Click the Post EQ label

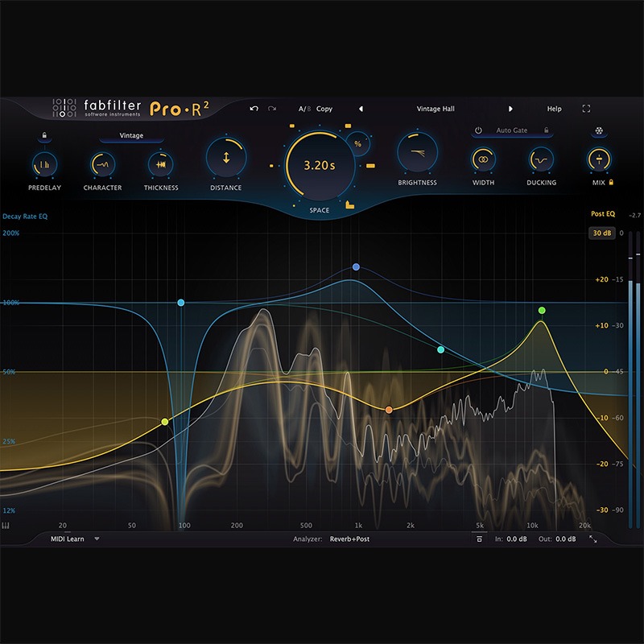point(603,213)
